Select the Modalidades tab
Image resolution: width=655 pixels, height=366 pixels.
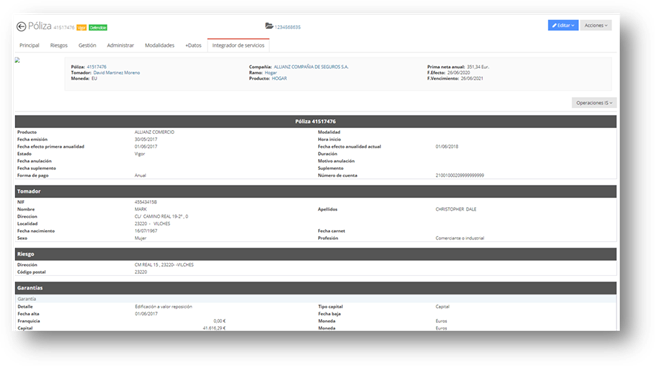click(160, 45)
